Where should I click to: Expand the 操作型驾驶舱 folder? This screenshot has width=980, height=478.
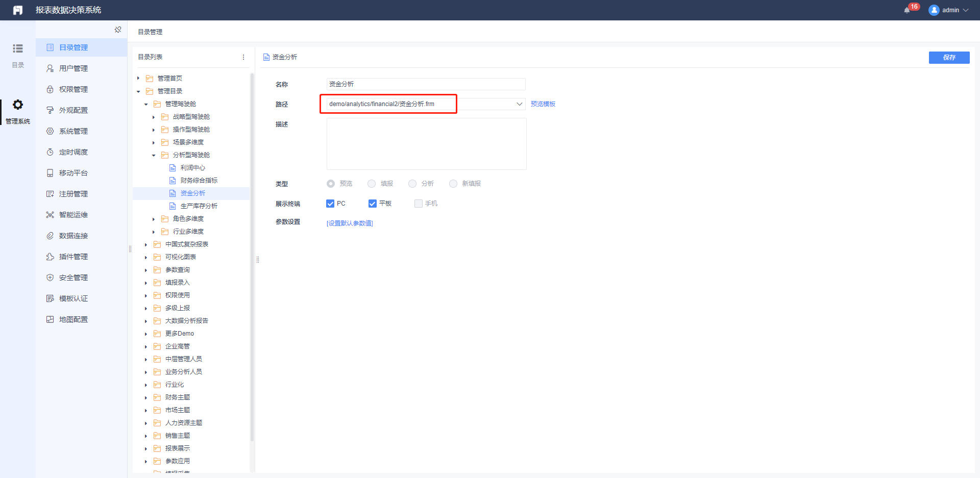tap(154, 130)
